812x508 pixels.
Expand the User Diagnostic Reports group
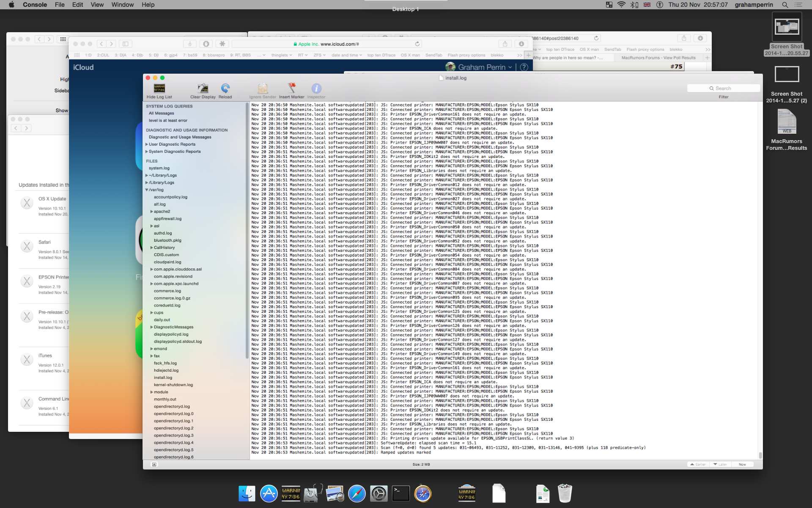point(147,144)
